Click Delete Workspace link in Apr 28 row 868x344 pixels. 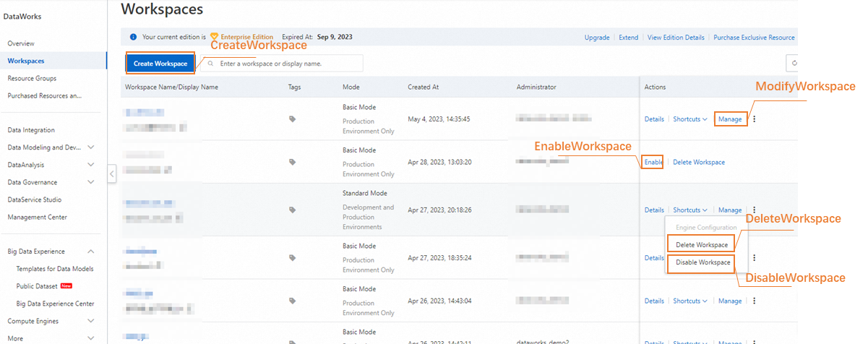[699, 163]
